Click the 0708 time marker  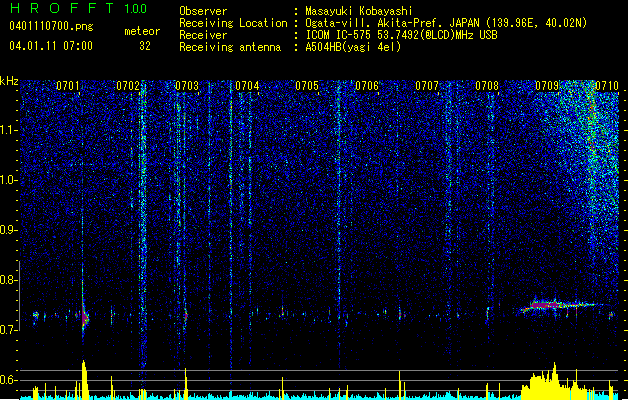pos(487,86)
